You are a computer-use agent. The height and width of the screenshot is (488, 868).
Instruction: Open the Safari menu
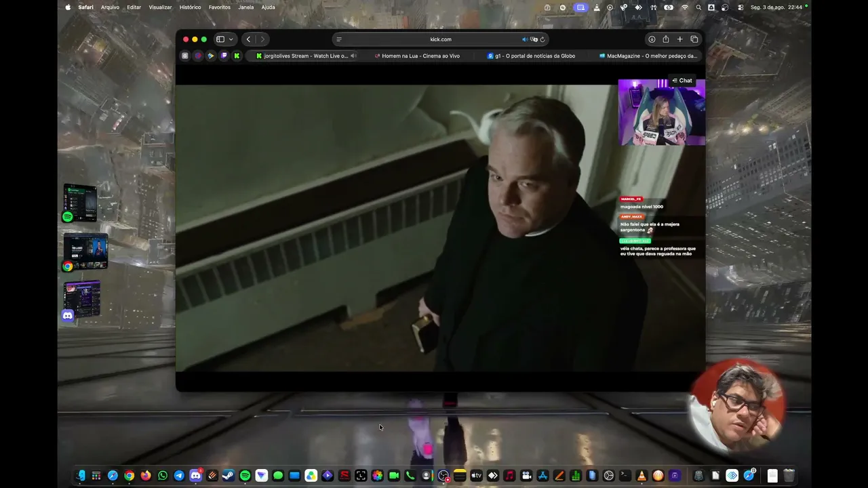86,7
